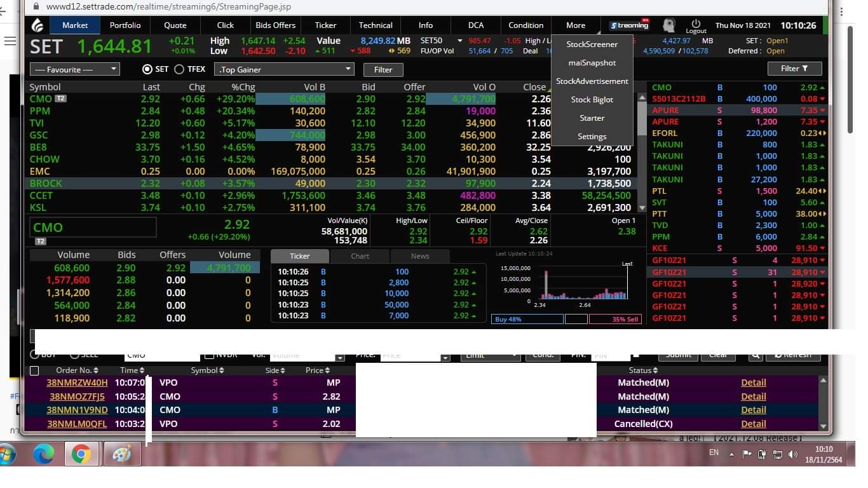The width and height of the screenshot is (868, 488).
Task: Open the Top Gainer ranking dropdown
Action: tap(284, 69)
